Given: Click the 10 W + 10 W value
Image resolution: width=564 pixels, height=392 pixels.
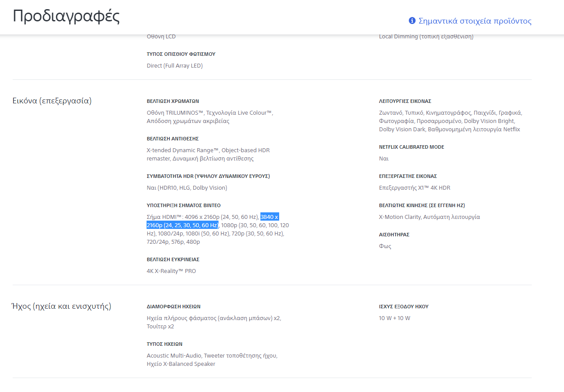Looking at the screenshot, I should tap(395, 318).
